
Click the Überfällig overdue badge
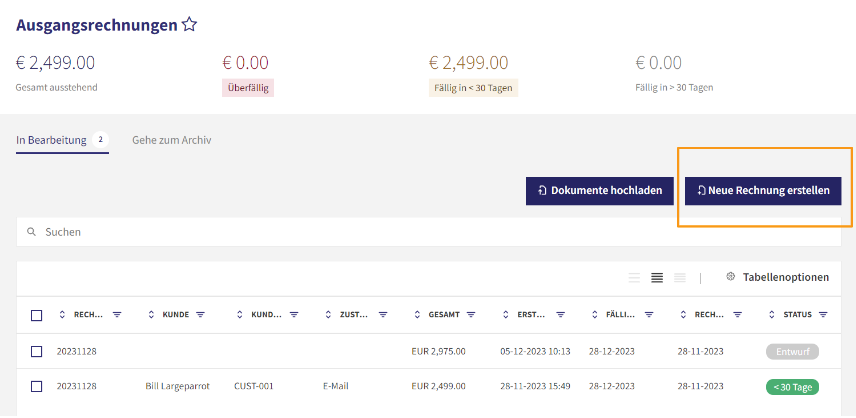248,88
